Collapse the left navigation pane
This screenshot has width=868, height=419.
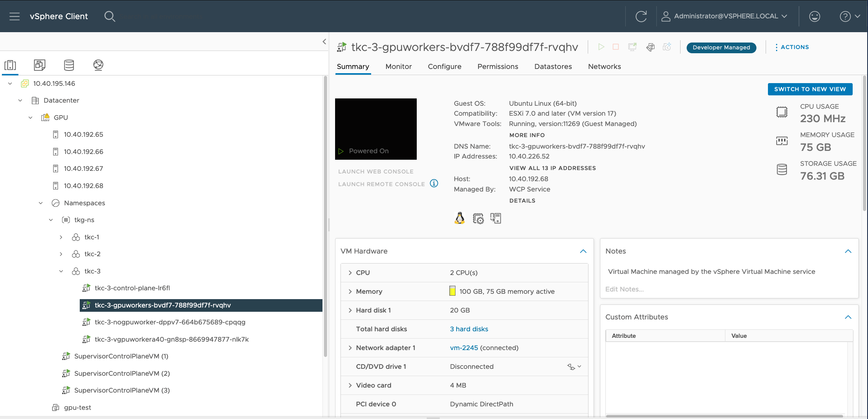(324, 41)
